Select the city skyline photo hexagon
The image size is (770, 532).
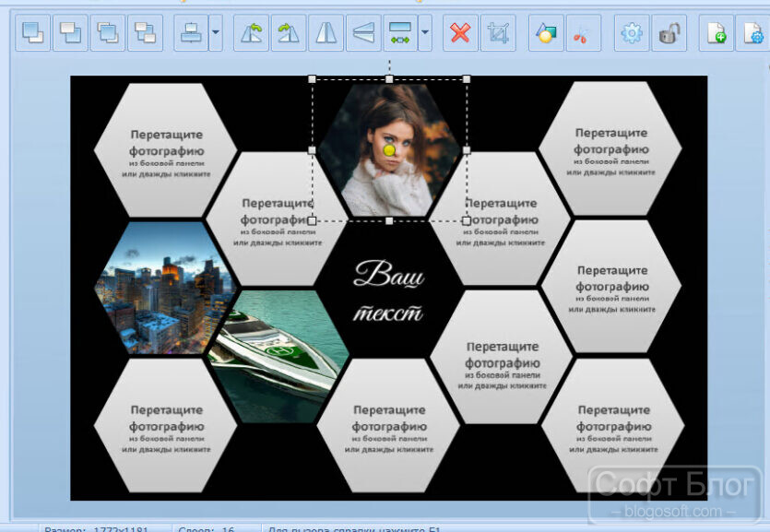click(x=164, y=288)
